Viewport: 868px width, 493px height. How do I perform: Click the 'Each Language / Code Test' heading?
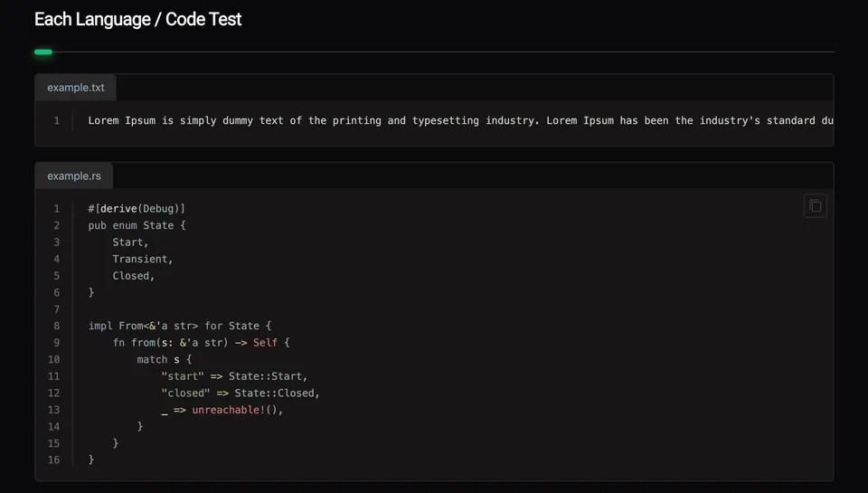[137, 19]
